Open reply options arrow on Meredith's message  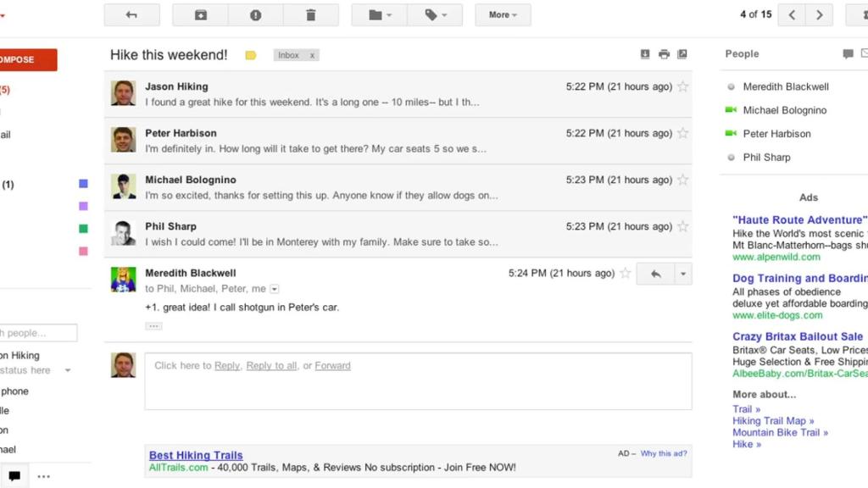pos(682,273)
